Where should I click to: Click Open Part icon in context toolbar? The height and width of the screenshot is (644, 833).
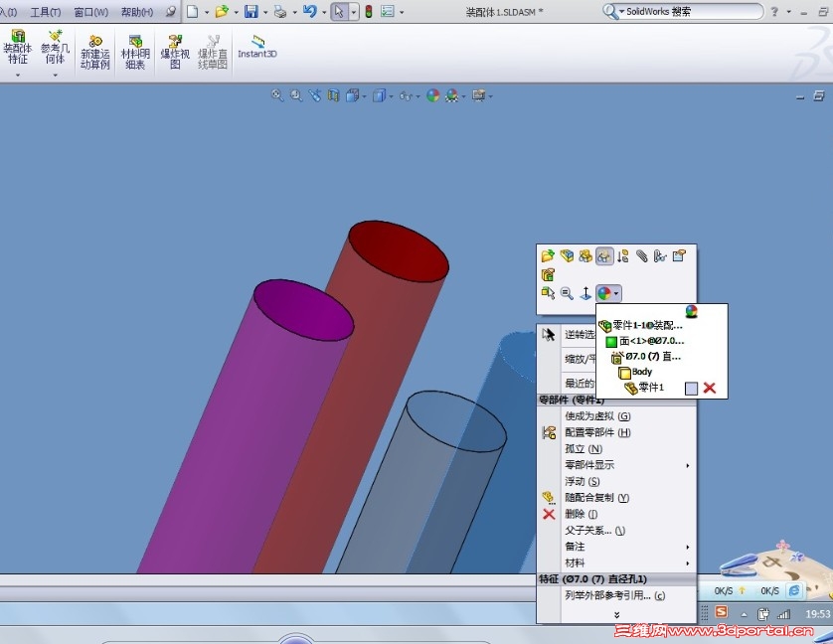coord(548,256)
